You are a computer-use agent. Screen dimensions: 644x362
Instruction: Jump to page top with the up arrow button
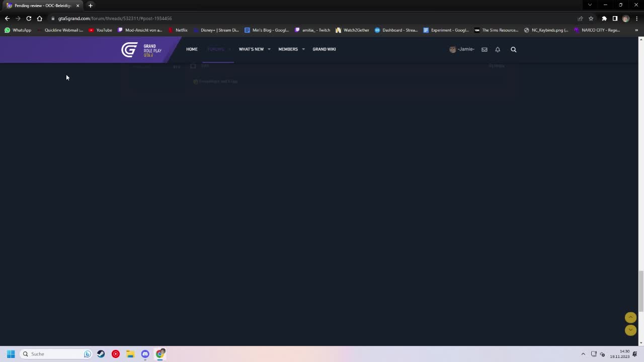pyautogui.click(x=630, y=317)
